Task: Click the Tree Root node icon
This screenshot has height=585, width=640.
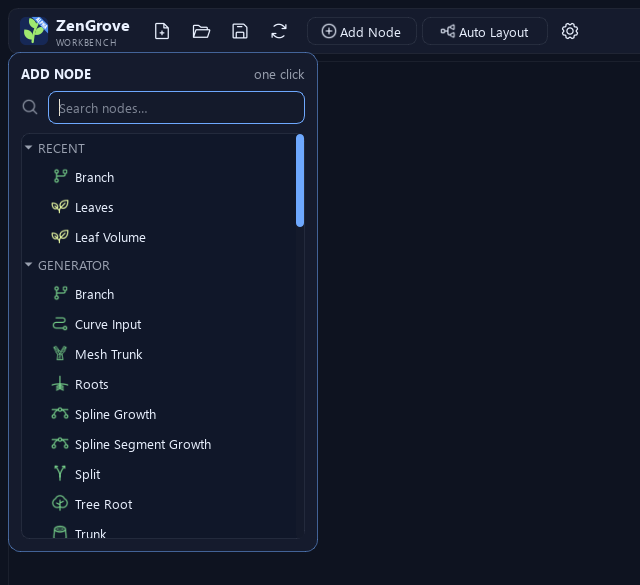Action: 60,503
